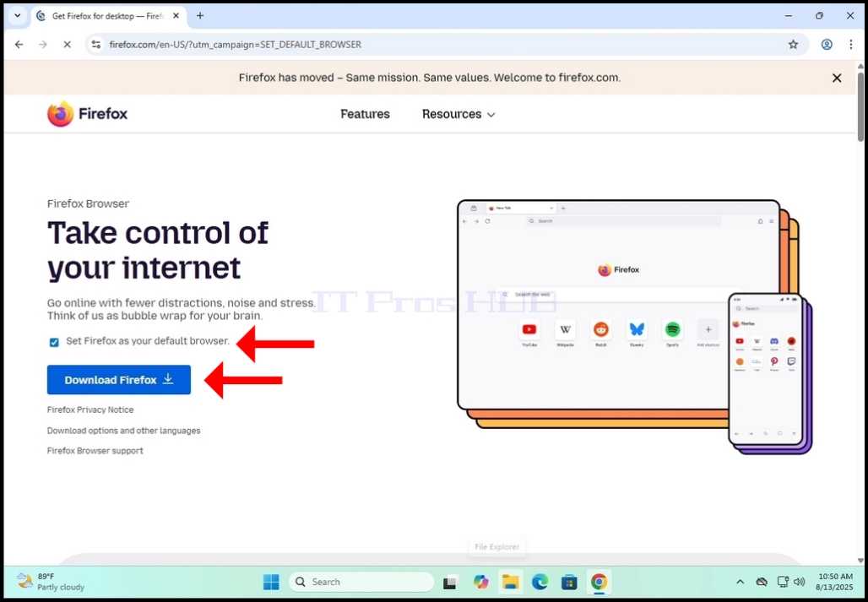Open Microsoft Edge from the taskbar

(x=540, y=582)
